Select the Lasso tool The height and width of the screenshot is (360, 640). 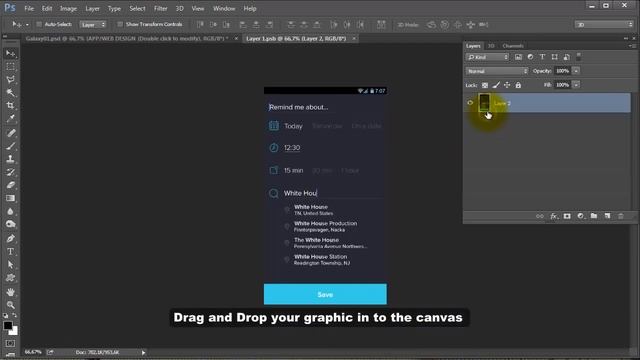click(x=11, y=80)
